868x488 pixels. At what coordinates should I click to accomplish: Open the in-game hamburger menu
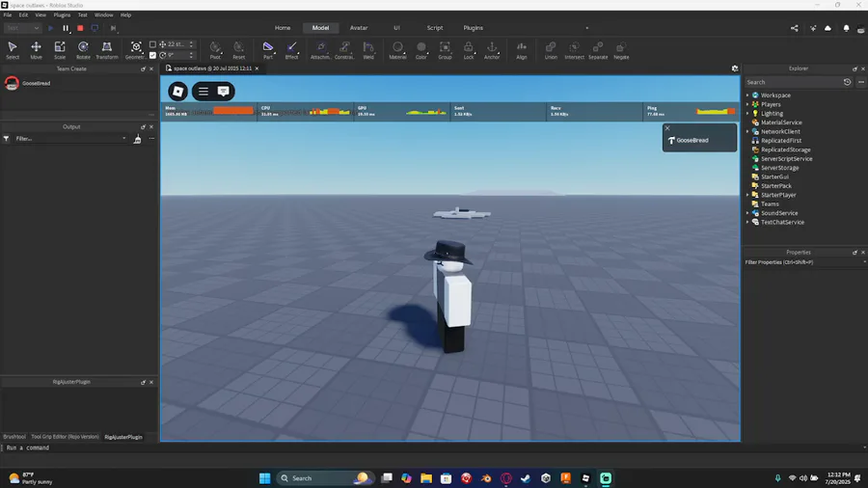[x=203, y=92]
